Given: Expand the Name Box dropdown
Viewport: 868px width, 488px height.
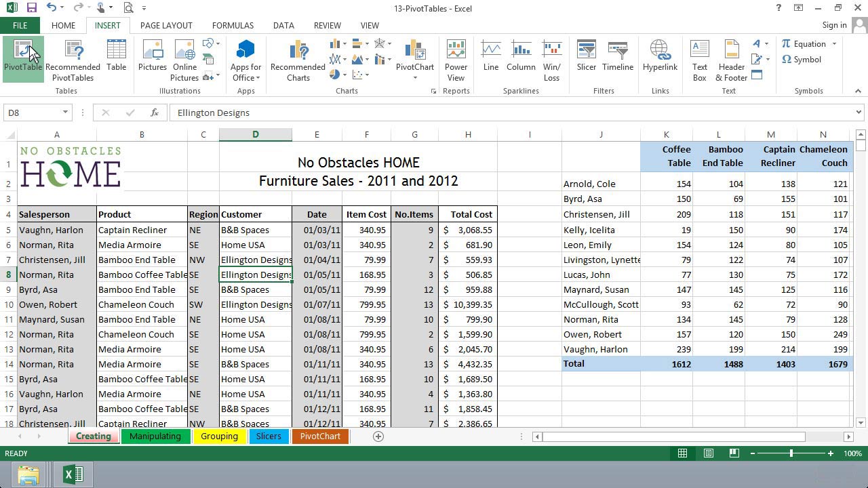Looking at the screenshot, I should [x=65, y=113].
